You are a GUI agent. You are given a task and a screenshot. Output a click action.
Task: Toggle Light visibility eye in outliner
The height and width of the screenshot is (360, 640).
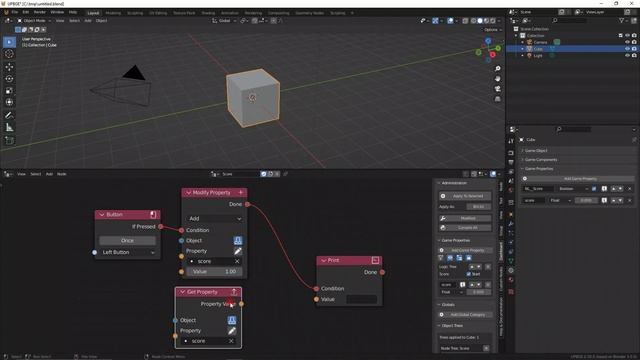[627, 56]
